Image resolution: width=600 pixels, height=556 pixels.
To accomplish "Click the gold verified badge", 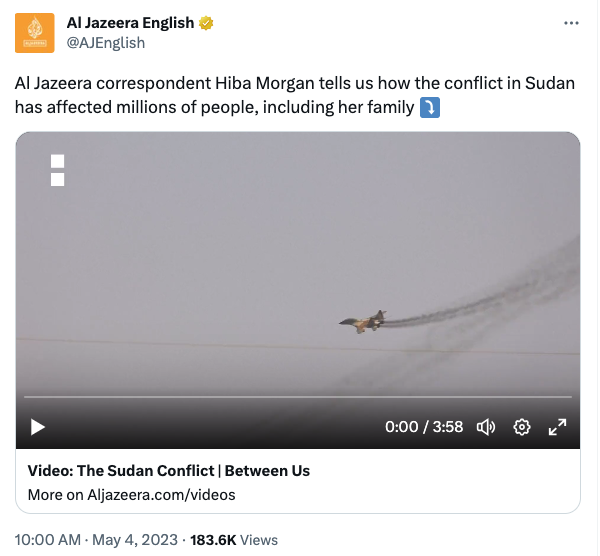I will click(205, 23).
